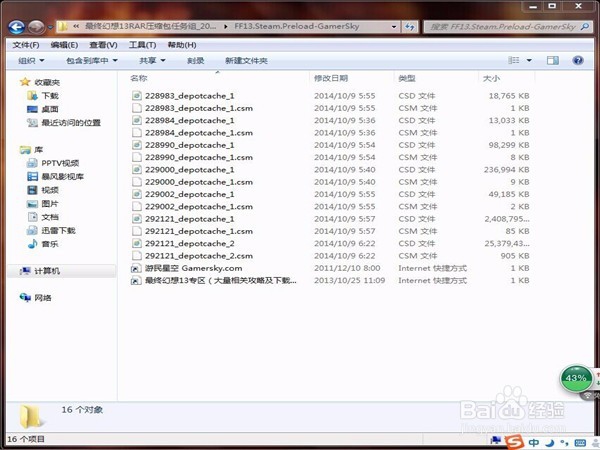Open the 帮助(H) menu
600x450 pixels.
[x=182, y=45]
